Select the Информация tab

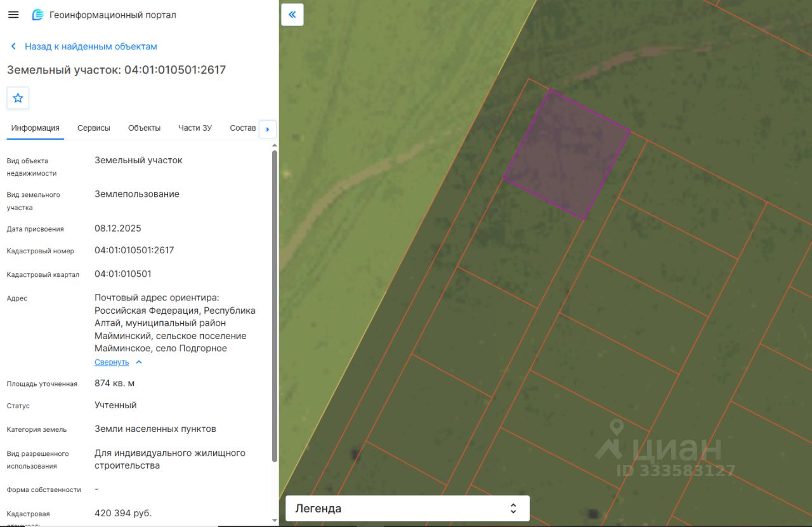click(36, 128)
